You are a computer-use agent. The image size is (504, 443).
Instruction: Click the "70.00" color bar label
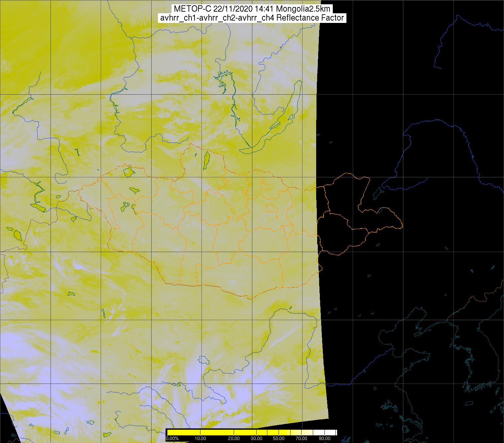click(x=302, y=439)
